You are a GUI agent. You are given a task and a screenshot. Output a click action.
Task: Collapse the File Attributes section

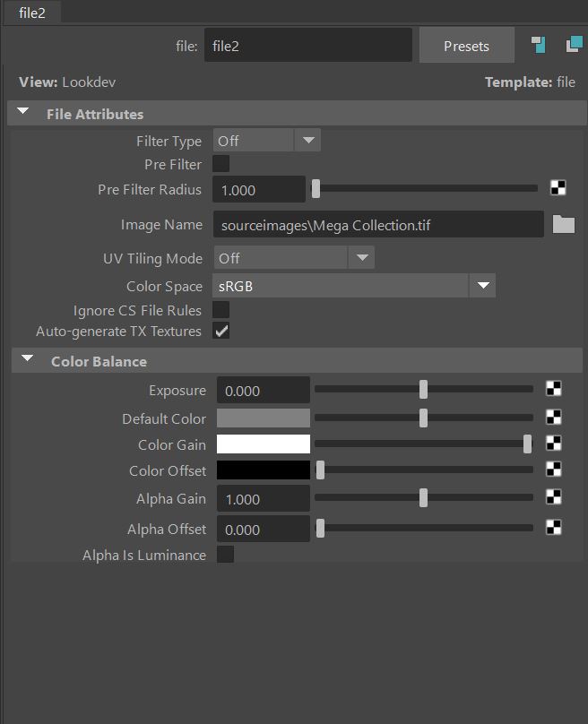(x=24, y=114)
